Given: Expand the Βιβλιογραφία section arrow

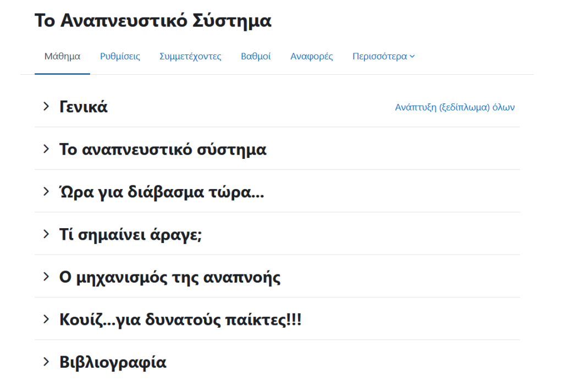Looking at the screenshot, I should tap(46, 362).
